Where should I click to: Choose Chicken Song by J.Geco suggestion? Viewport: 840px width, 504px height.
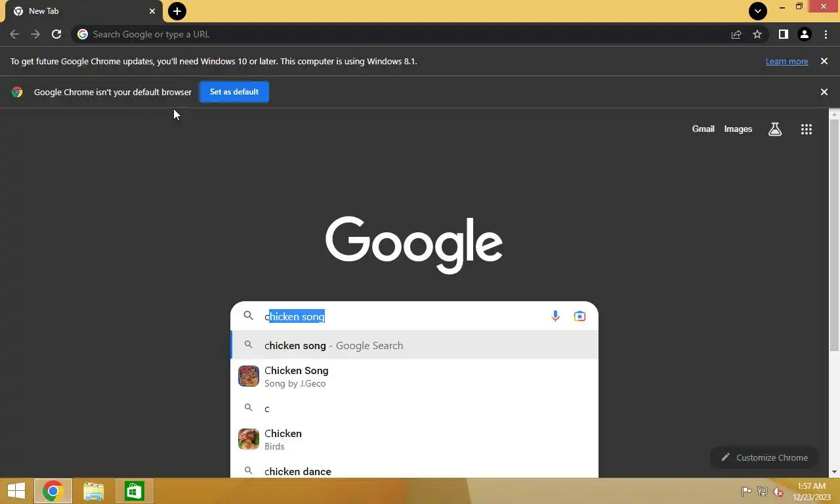[414, 377]
